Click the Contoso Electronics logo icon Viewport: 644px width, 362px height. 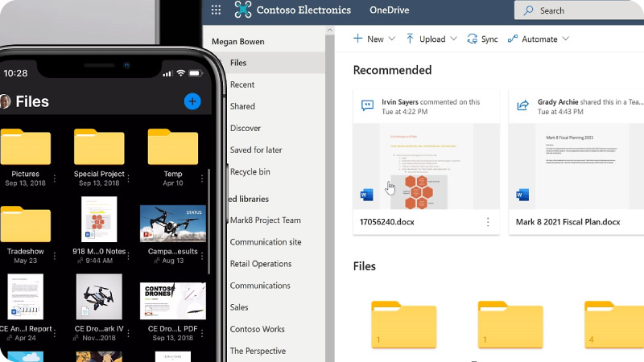point(243,10)
